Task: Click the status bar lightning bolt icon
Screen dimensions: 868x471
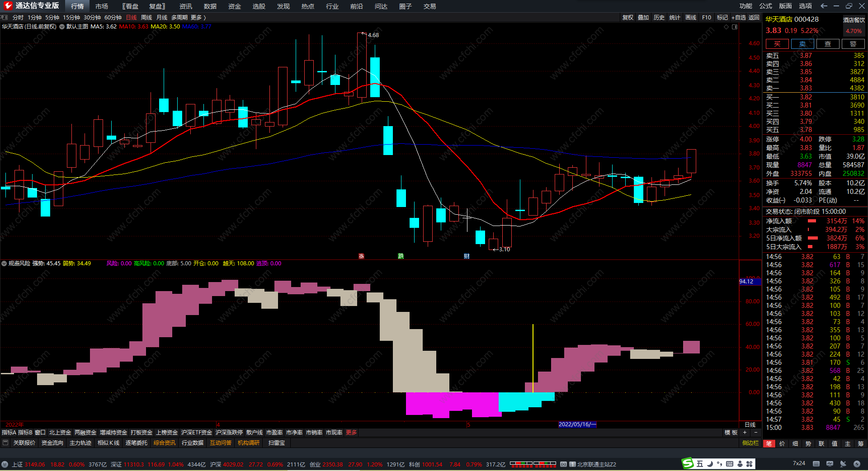Action: pyautogui.click(x=857, y=464)
